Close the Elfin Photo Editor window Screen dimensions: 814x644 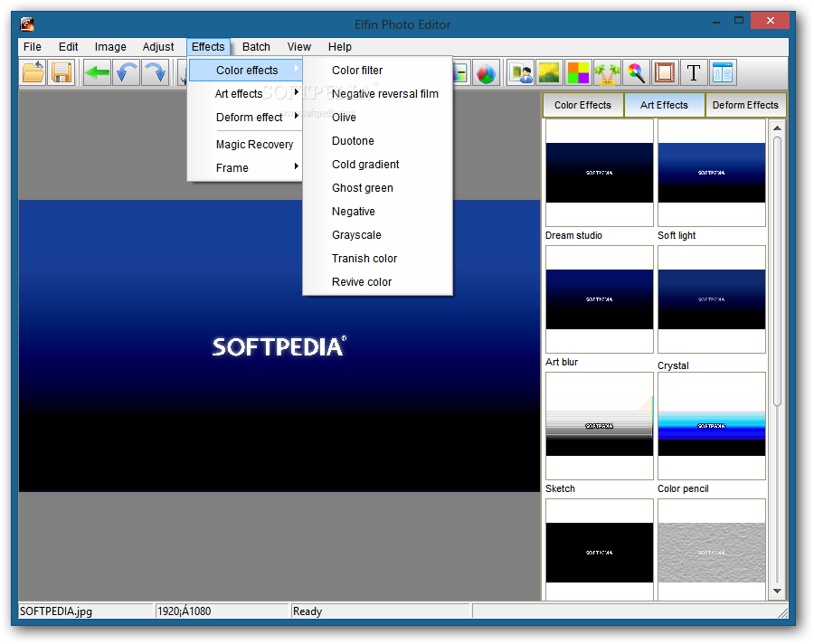(x=771, y=21)
